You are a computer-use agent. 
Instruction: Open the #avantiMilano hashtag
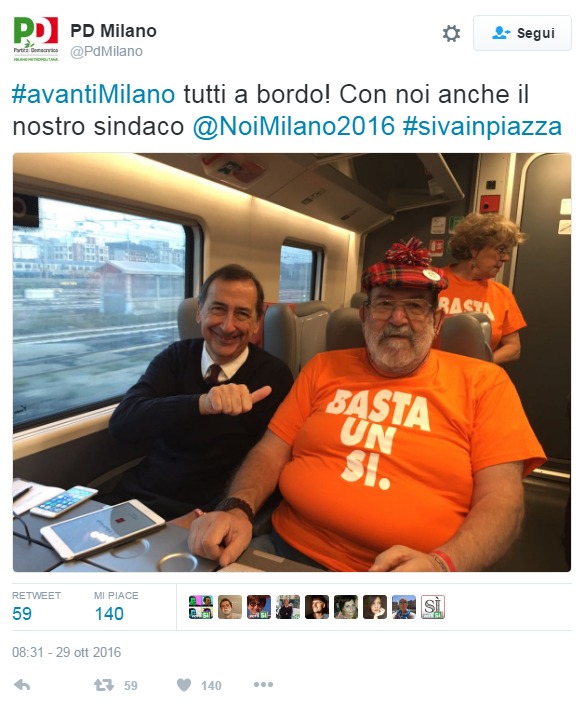point(94,94)
